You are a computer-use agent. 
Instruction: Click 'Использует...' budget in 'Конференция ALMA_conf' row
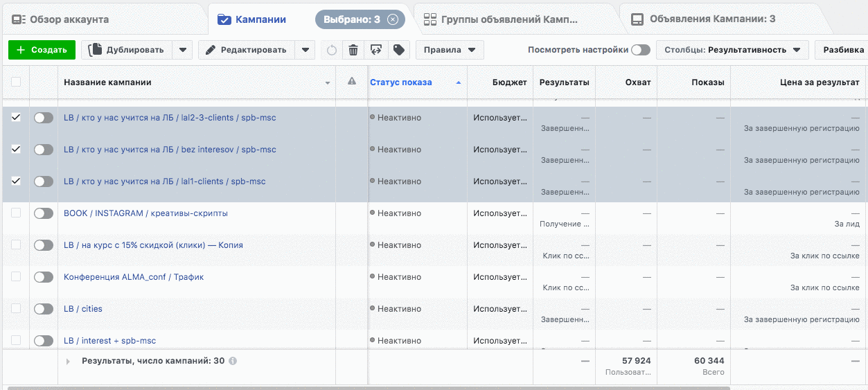pos(500,277)
